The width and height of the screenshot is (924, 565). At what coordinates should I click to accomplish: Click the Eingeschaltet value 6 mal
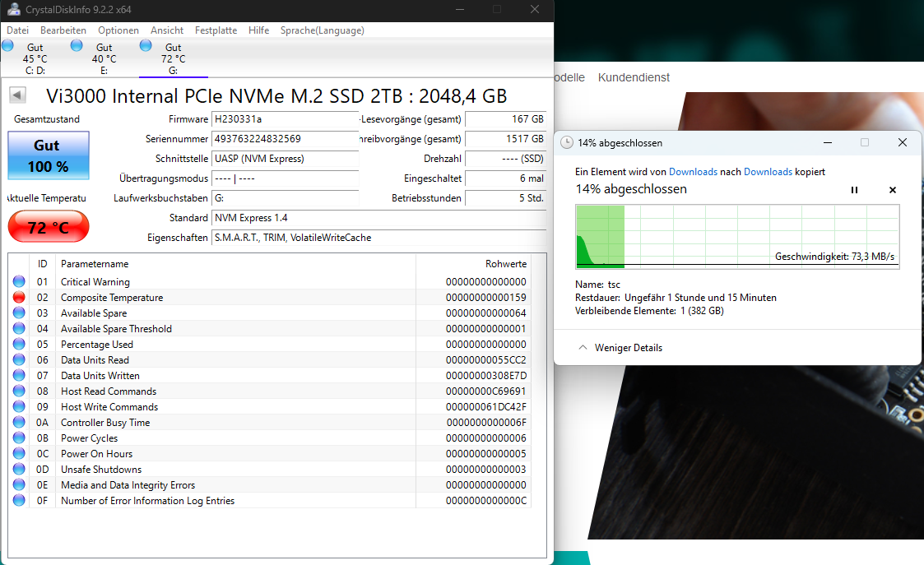pyautogui.click(x=505, y=178)
